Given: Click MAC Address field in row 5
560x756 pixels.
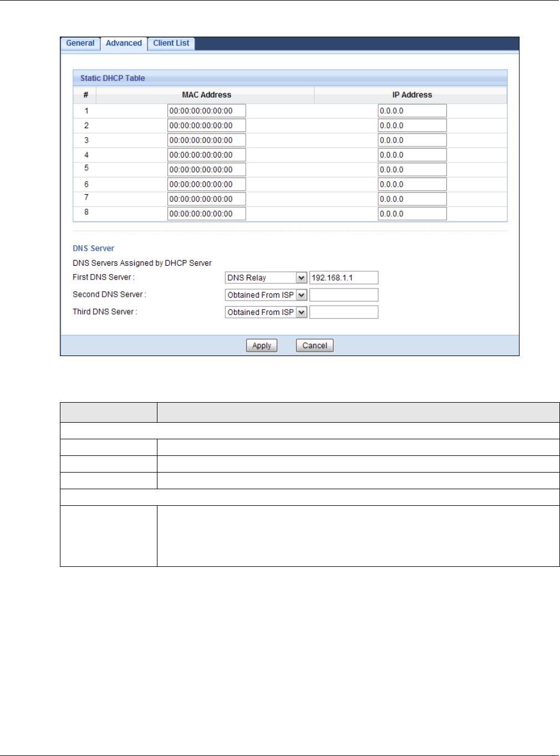Looking at the screenshot, I should [207, 170].
